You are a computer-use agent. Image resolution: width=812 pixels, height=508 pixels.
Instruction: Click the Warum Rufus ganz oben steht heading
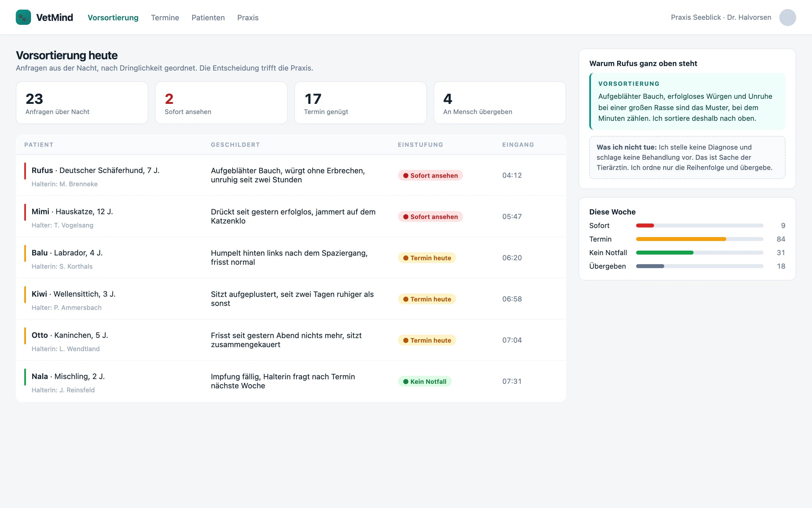[643, 63]
